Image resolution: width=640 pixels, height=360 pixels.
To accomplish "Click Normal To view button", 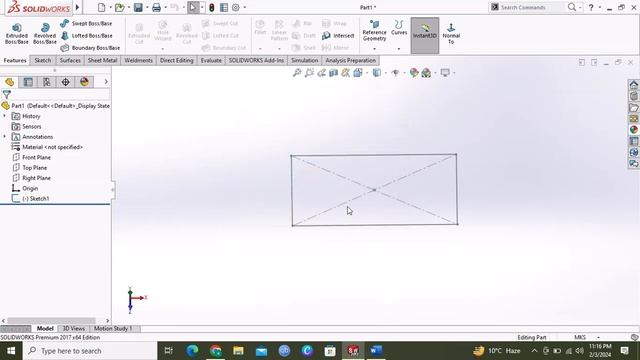I will point(451,33).
